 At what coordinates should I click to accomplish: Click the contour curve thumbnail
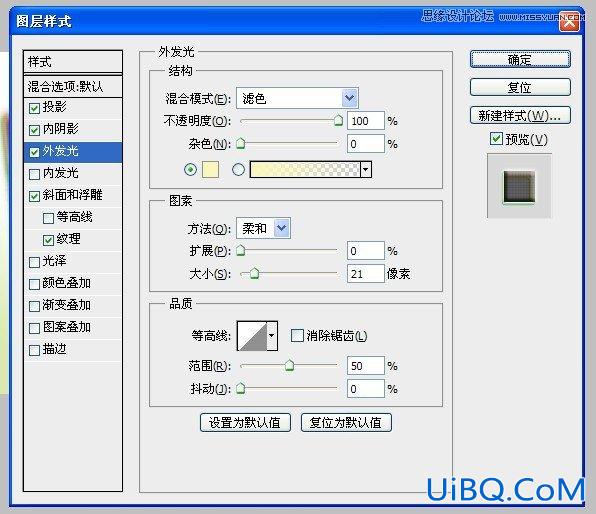(252, 336)
